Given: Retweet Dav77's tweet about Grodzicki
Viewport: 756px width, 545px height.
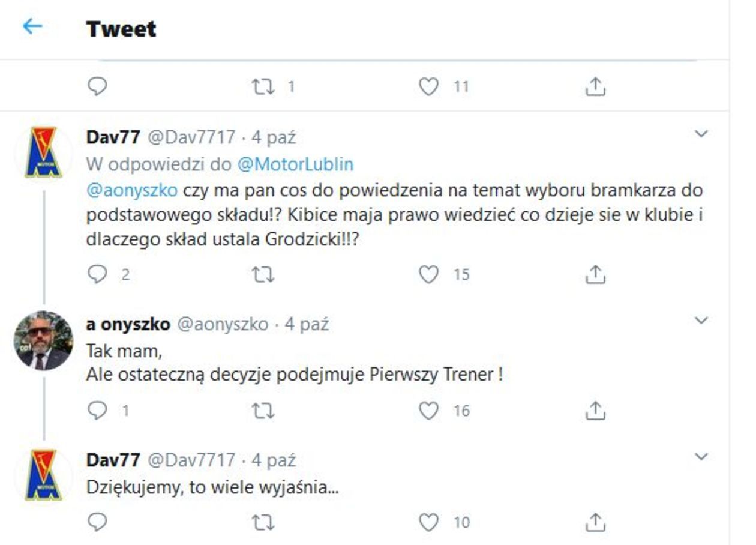Looking at the screenshot, I should point(263,274).
